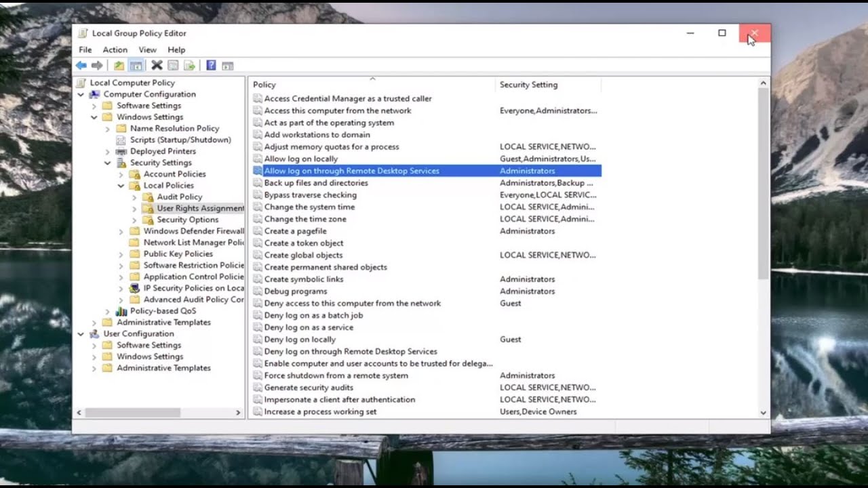Screen dimensions: 868x488
Task: Expand the Windows Defender Firewall node
Action: [x=121, y=231]
